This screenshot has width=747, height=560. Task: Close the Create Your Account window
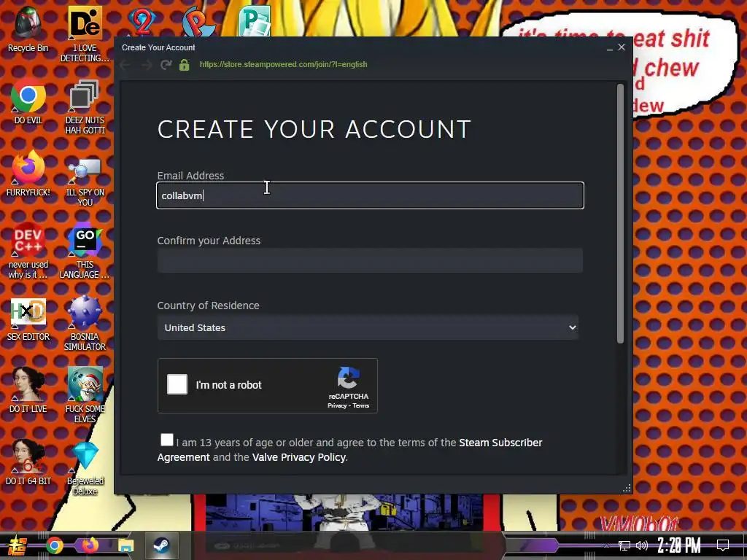[622, 47]
